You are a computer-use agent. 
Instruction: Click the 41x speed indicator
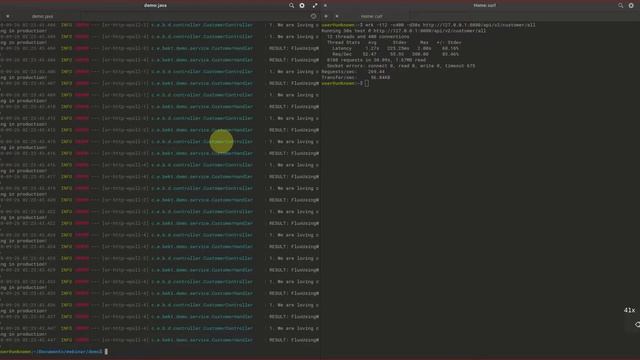tap(629, 310)
